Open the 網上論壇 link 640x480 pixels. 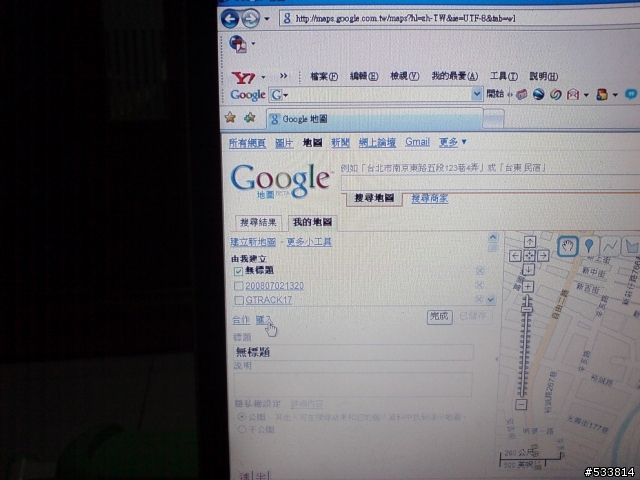[377, 142]
